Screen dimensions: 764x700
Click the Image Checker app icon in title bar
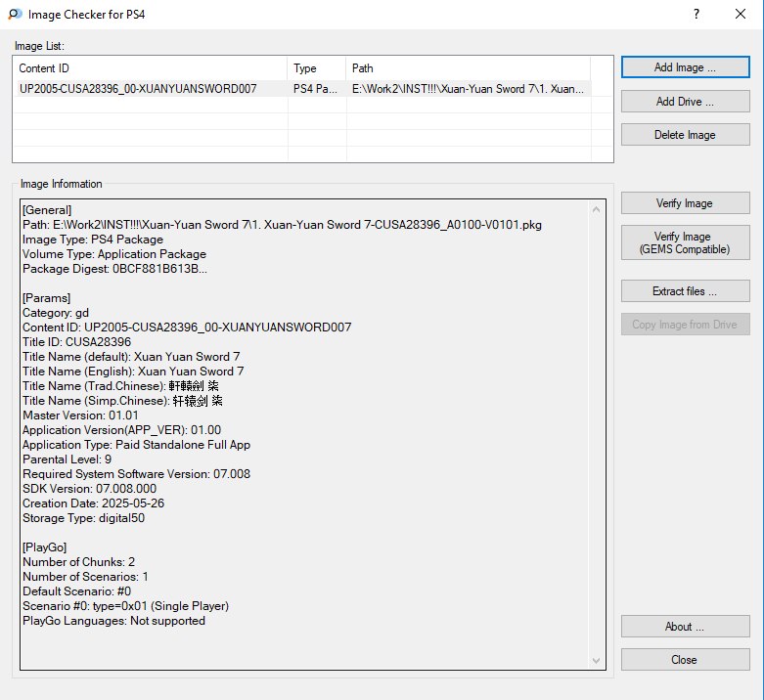click(15, 15)
